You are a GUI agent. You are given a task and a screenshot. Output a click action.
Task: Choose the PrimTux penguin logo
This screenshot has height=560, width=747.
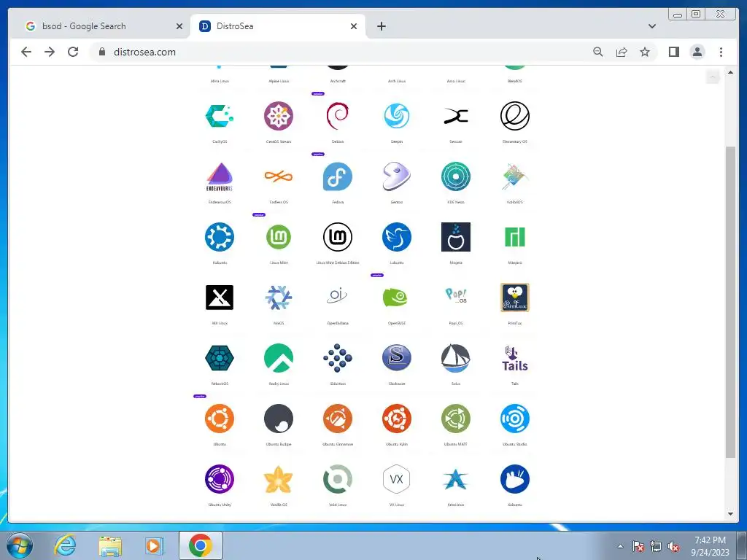click(x=515, y=297)
